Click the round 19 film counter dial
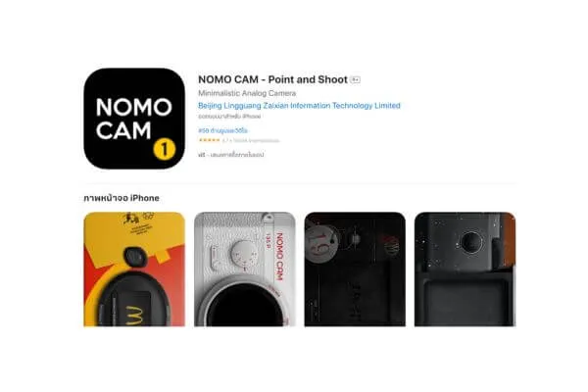 click(x=322, y=240)
